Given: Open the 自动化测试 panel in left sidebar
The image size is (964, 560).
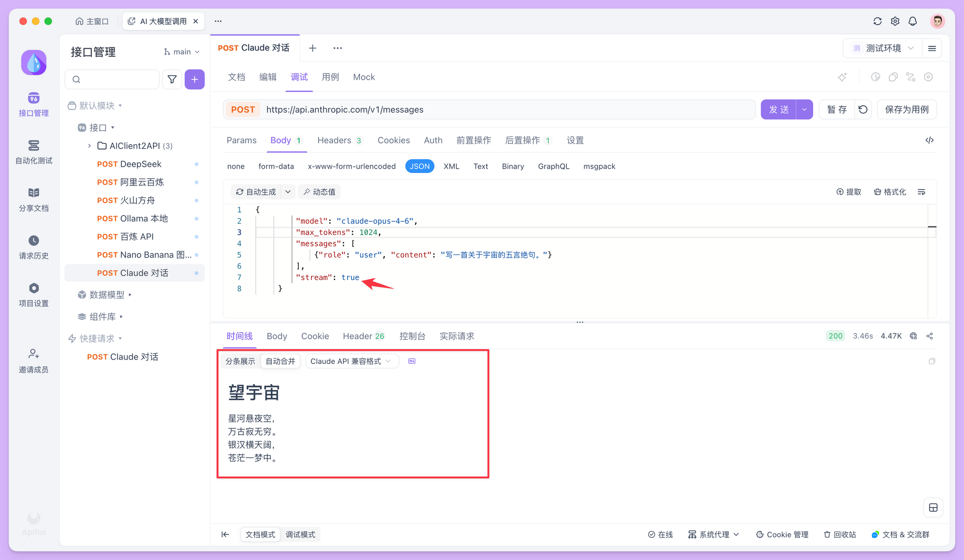Looking at the screenshot, I should [x=33, y=152].
